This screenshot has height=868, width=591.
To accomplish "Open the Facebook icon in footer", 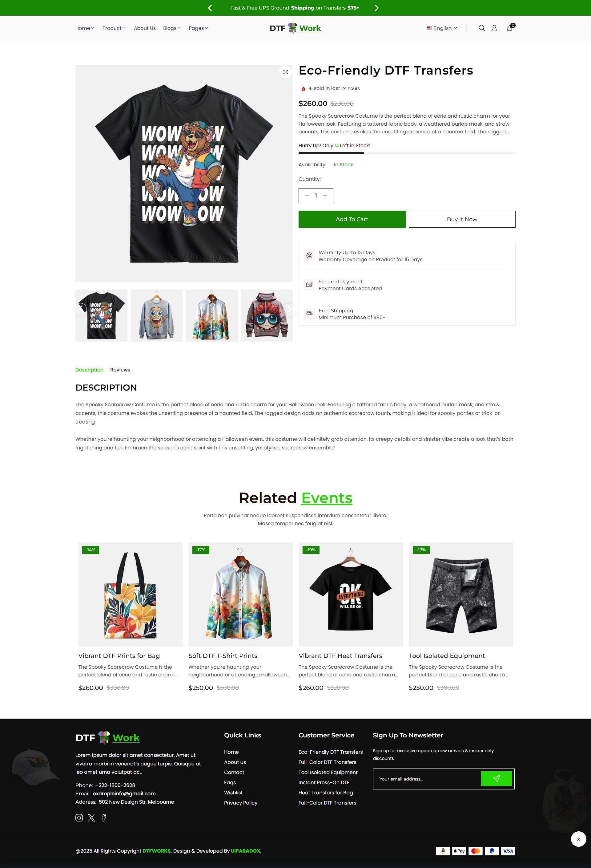I will (x=104, y=817).
